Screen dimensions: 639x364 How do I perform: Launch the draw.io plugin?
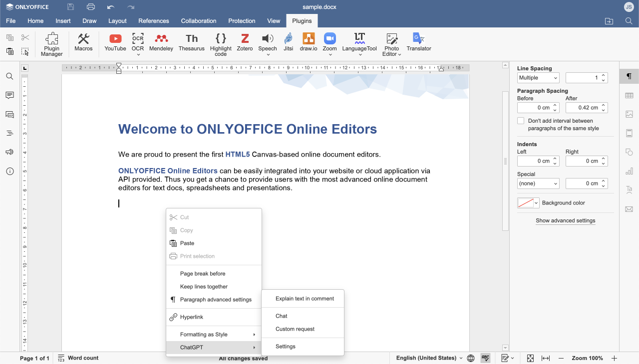point(309,42)
